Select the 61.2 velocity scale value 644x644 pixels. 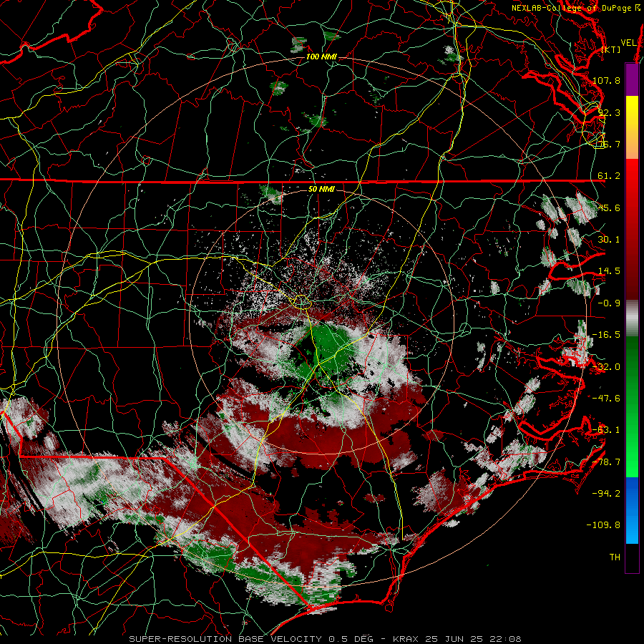coord(609,176)
